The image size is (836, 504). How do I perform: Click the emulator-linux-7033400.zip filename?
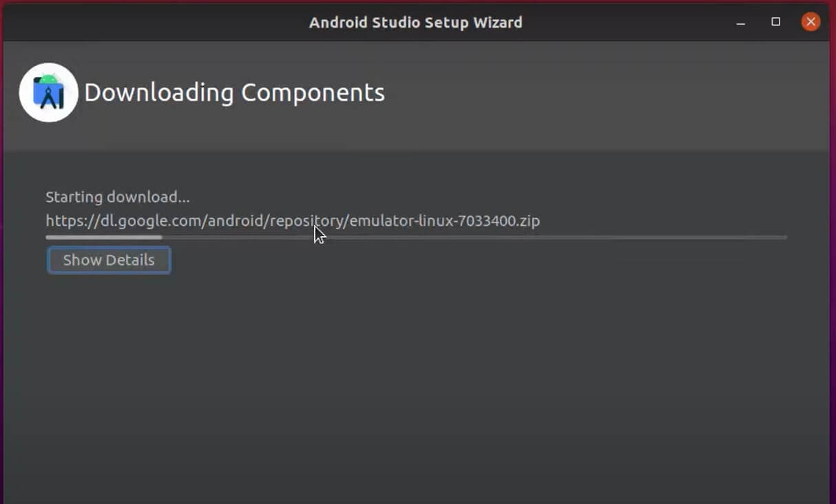coord(445,221)
